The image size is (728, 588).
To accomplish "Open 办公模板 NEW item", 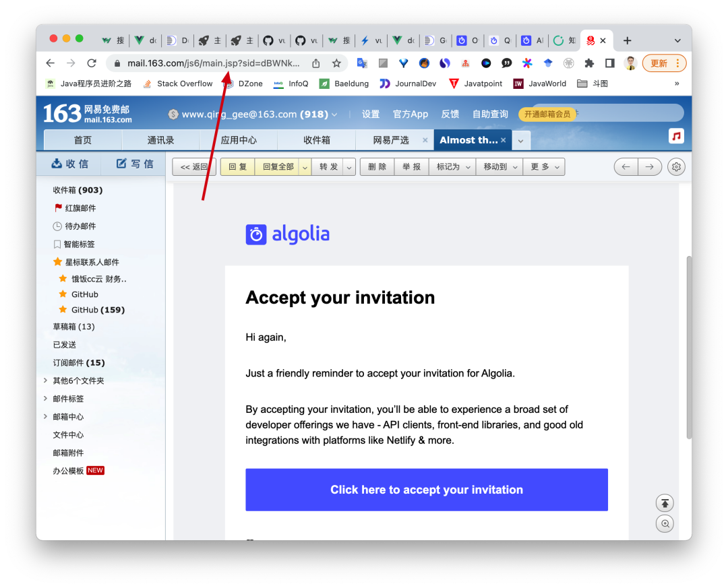I will click(x=78, y=471).
